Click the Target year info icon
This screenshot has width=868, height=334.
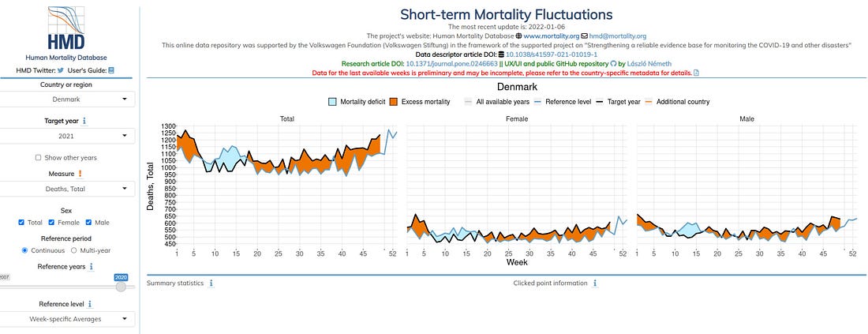coord(84,121)
